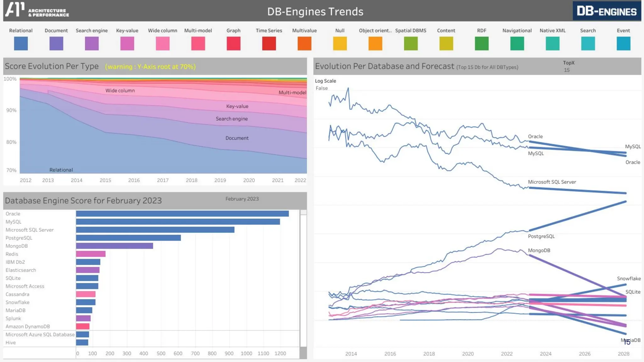Select the Object oriented color swatch

375,43
